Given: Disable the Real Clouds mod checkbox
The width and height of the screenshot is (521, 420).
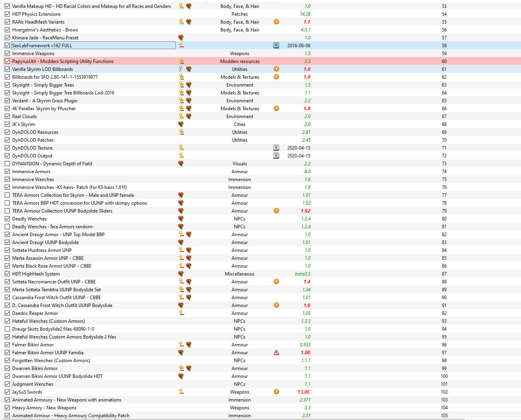Looking at the screenshot, I should coord(7,116).
